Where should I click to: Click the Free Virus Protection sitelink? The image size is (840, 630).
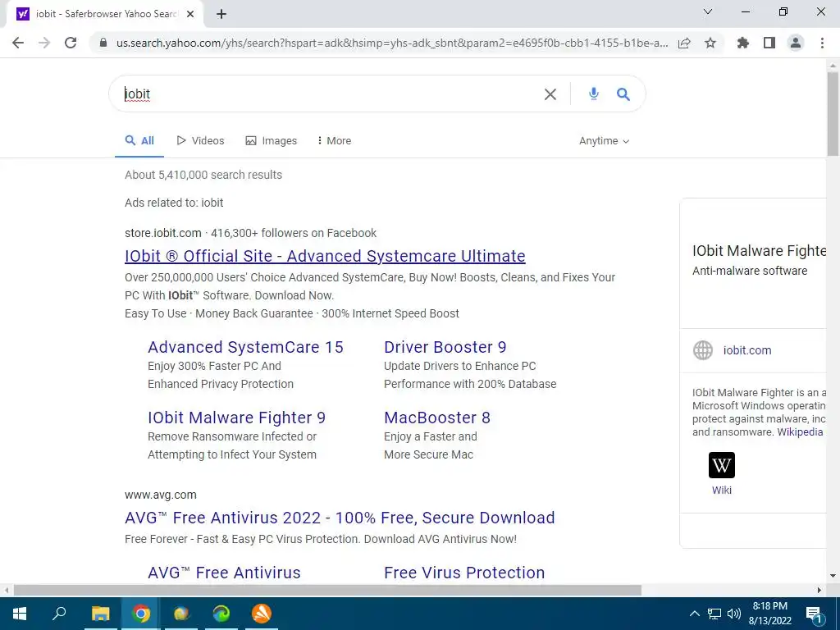tap(464, 573)
